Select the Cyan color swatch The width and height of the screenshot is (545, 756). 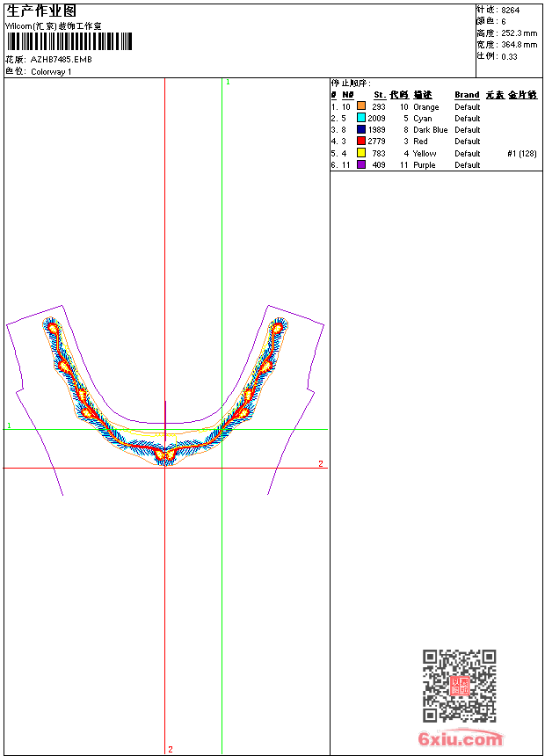(361, 119)
